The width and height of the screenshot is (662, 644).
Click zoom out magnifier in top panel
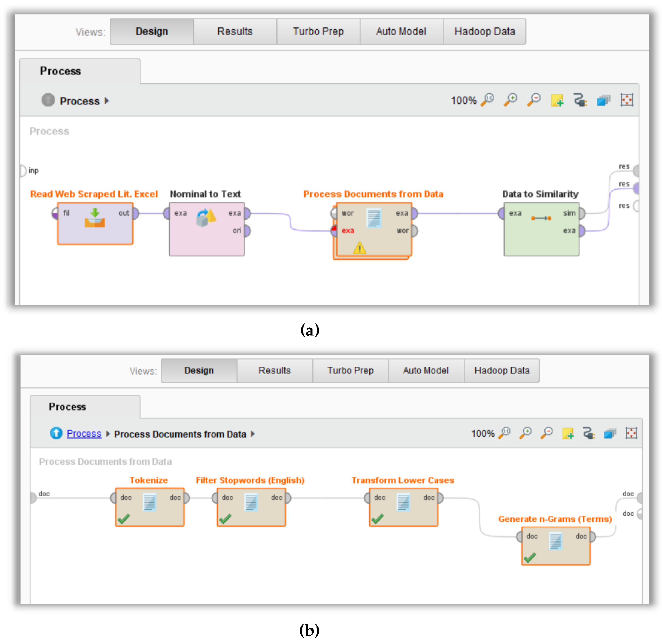click(534, 100)
